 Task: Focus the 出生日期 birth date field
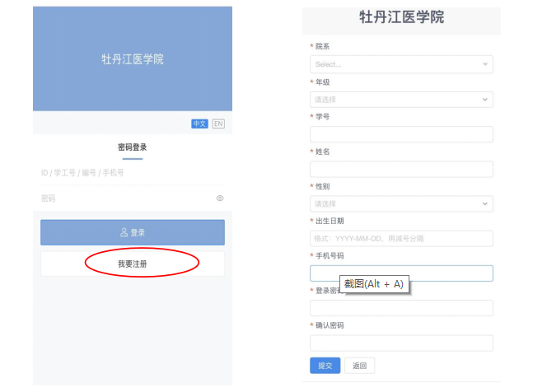[x=401, y=239]
